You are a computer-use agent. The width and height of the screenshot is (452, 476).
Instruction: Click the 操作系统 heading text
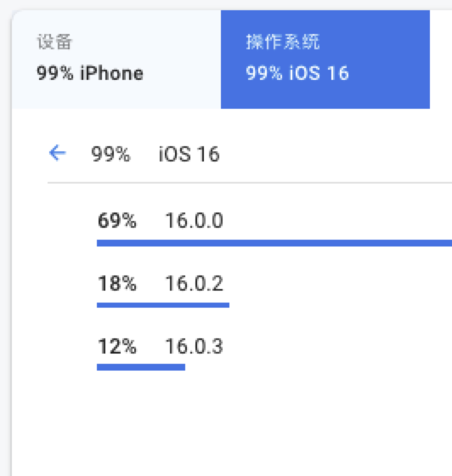(283, 42)
